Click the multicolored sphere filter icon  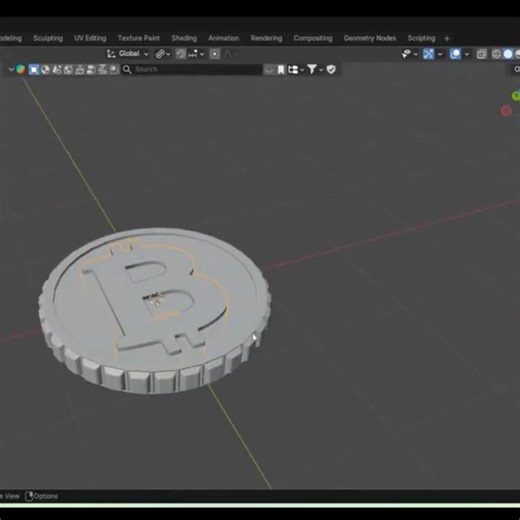click(21, 69)
